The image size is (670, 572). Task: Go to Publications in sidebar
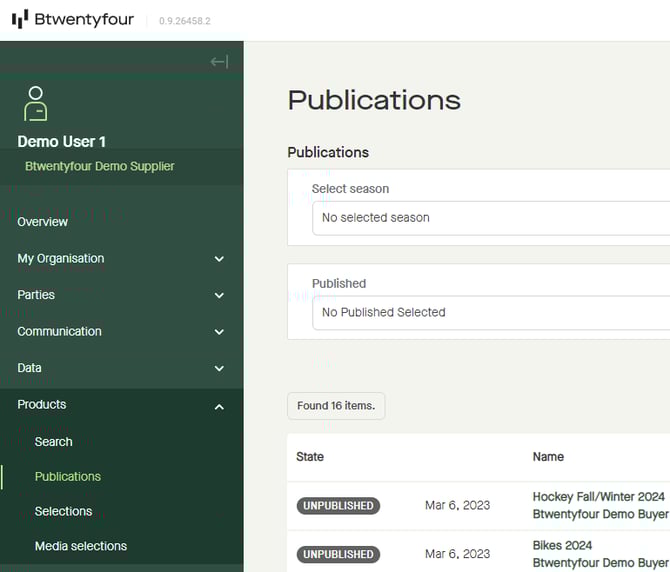pyautogui.click(x=68, y=477)
